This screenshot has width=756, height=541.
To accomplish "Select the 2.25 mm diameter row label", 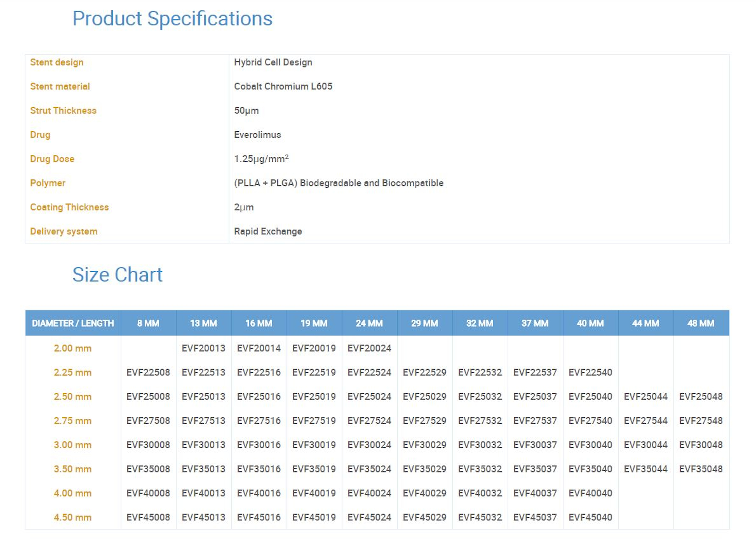I will [73, 372].
